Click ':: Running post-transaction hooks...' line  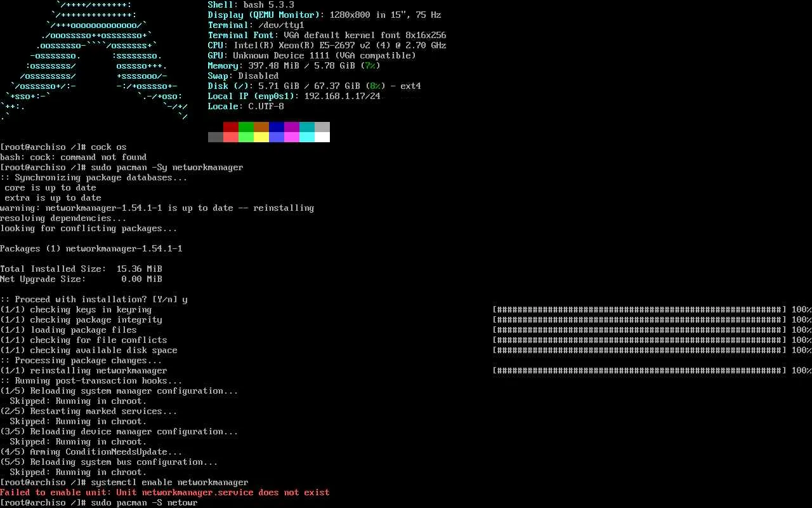91,381
